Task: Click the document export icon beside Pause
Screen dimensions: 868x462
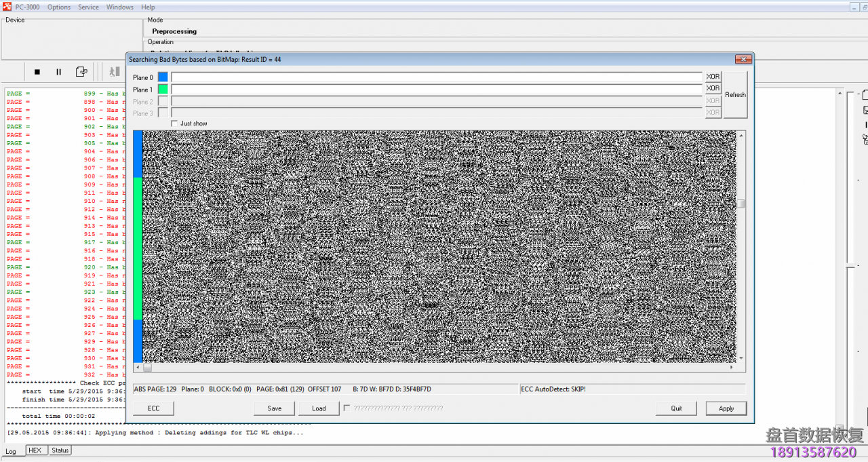Action: (81, 72)
